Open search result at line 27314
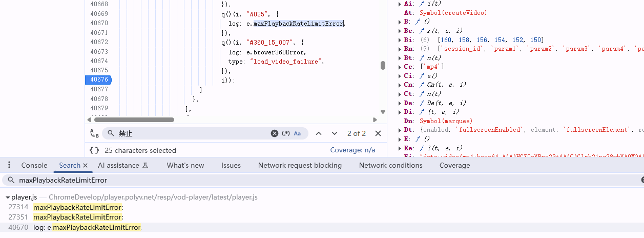Screen dimensions: 644x238 point(78,207)
